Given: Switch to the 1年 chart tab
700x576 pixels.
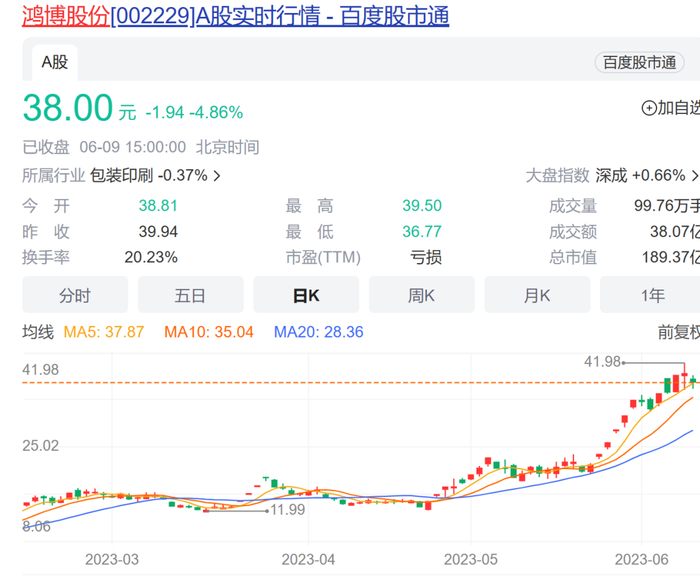Looking at the screenshot, I should coord(650,295).
